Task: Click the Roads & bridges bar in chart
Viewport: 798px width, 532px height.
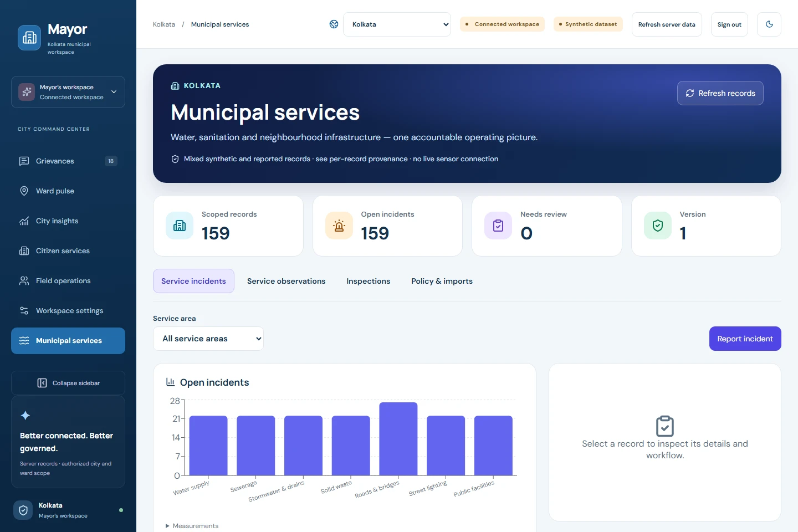Action: (x=398, y=439)
